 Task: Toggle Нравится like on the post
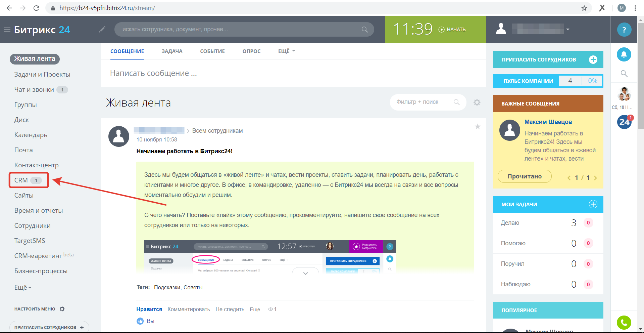149,309
